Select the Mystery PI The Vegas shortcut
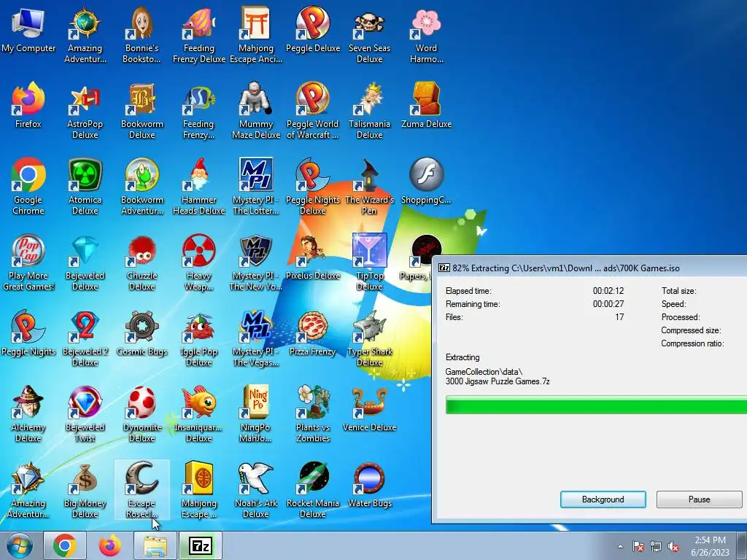 (x=256, y=338)
